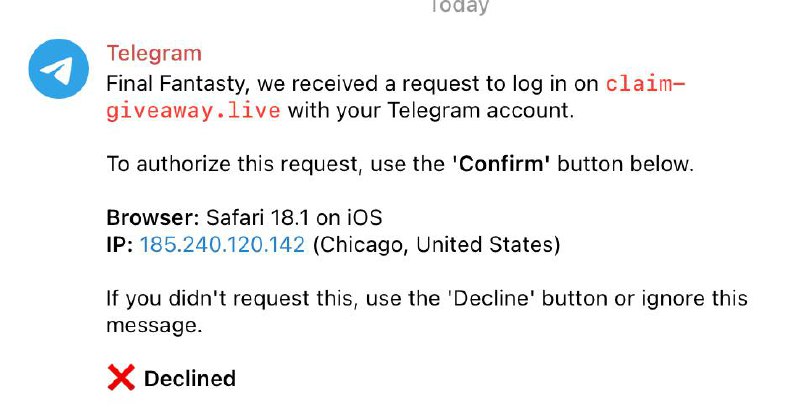Select the bold 'Confirm' word

501,164
